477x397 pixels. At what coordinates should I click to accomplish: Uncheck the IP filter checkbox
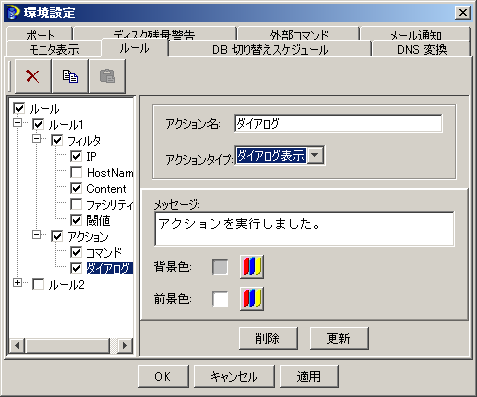coord(76,156)
